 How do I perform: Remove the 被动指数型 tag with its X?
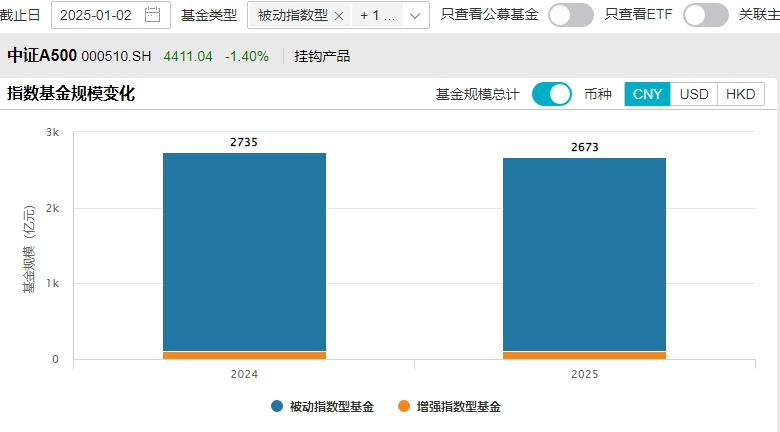pos(339,16)
